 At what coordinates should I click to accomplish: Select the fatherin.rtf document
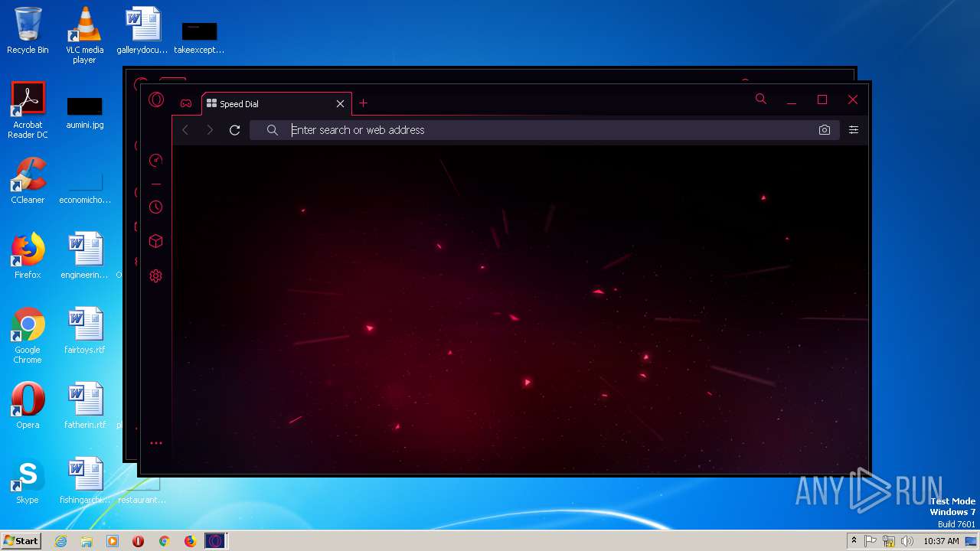[84, 406]
